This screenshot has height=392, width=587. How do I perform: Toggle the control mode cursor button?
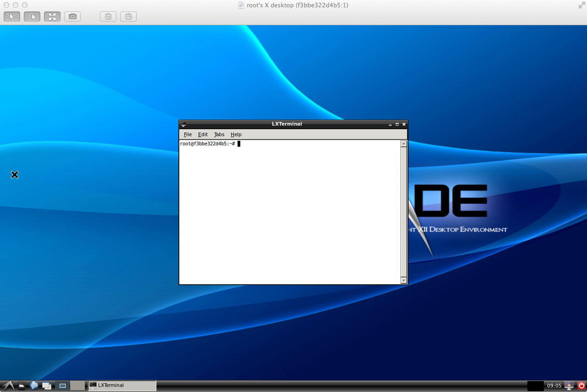click(x=12, y=17)
